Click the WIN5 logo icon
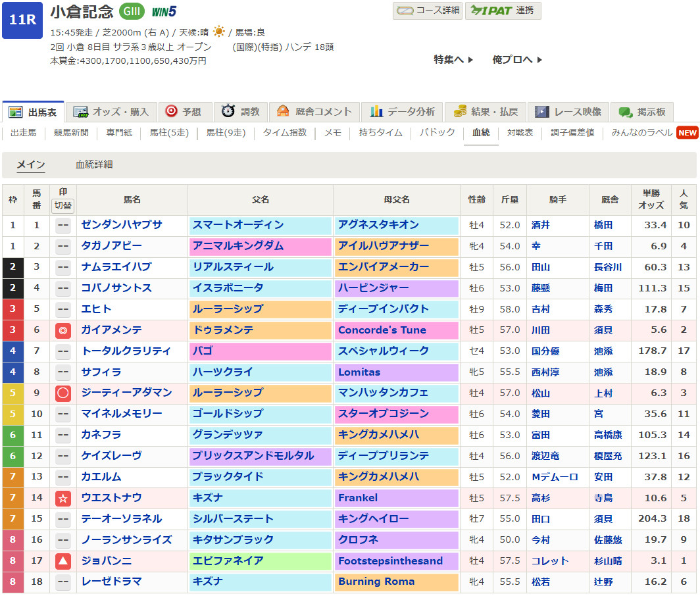700x596 pixels. pyautogui.click(x=164, y=12)
